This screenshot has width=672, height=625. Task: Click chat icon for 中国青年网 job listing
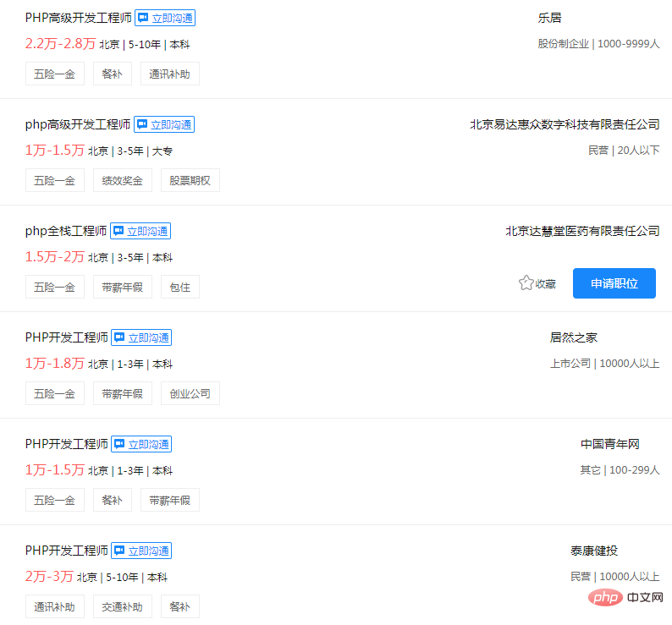(x=119, y=444)
